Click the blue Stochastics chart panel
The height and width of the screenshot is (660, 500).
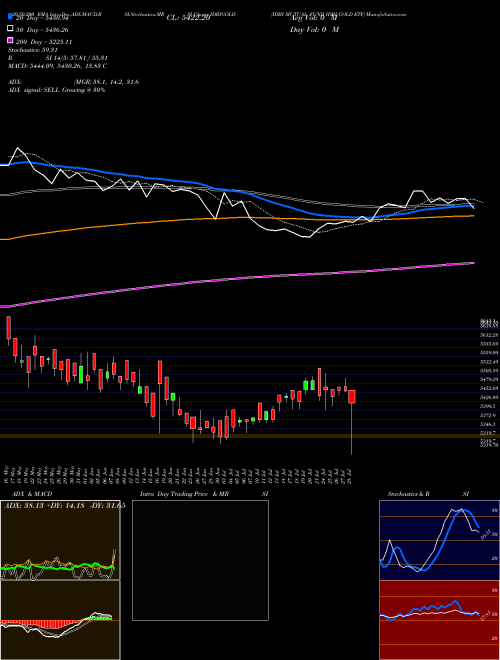coord(439,540)
